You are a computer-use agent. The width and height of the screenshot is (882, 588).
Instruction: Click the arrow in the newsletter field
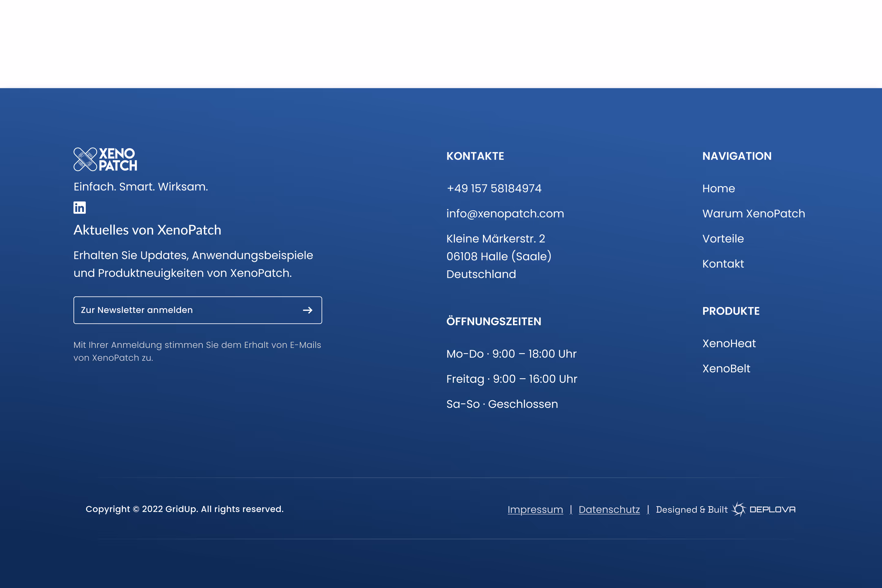pos(307,310)
